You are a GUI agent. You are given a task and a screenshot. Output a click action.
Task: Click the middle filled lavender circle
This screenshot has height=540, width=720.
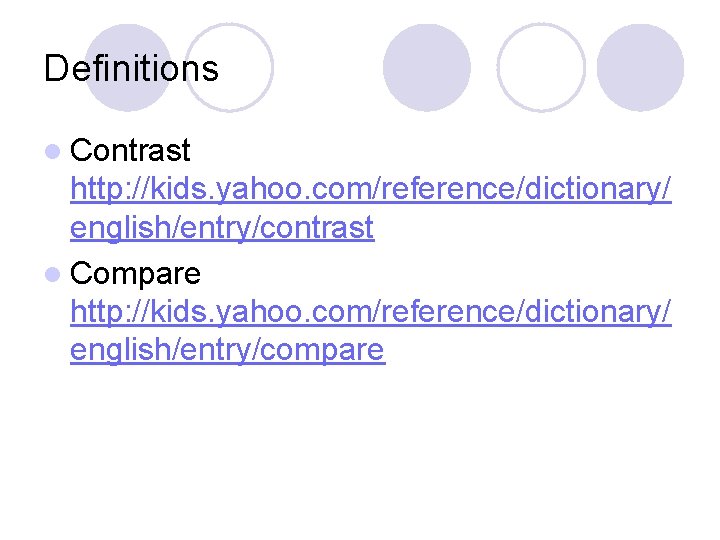coord(426,67)
